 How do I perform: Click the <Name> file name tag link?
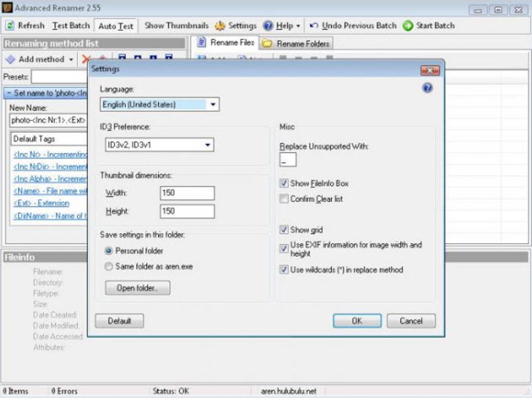(x=50, y=191)
